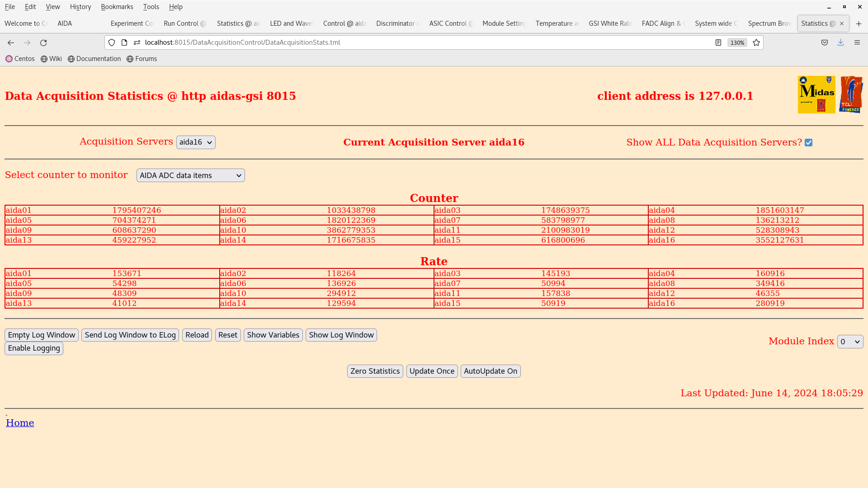Expand the AIDA ADC data items selector
Viewport: 868px width, 488px height.
pyautogui.click(x=190, y=175)
